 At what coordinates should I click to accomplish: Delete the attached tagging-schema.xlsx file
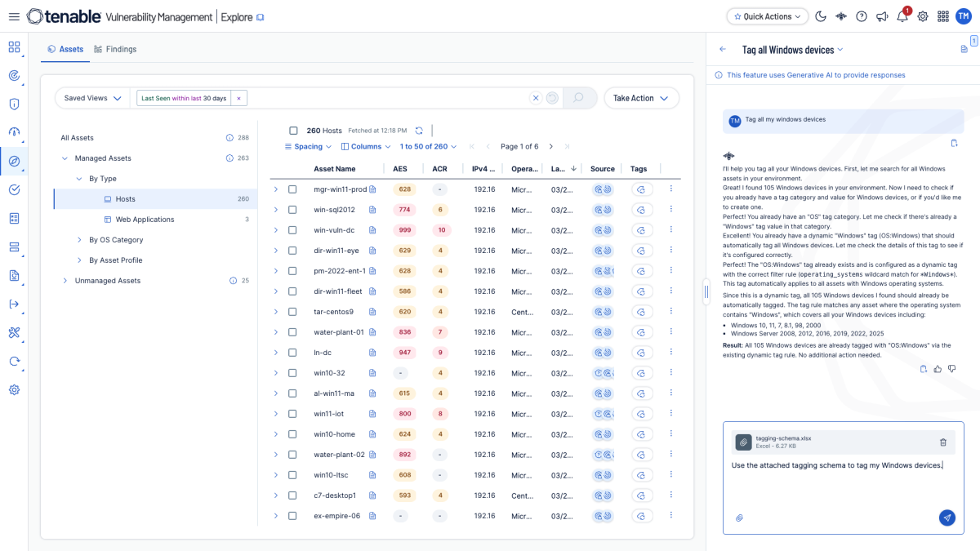coord(943,441)
